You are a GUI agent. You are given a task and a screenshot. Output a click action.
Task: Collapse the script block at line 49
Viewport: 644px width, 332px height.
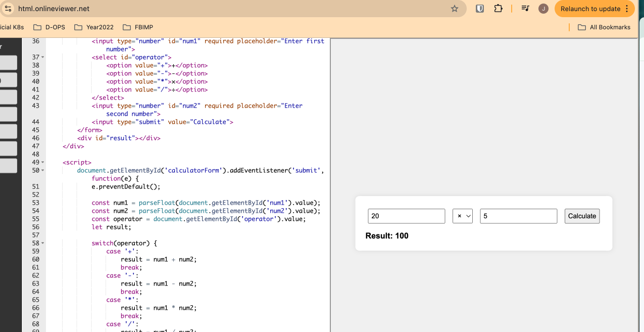pos(43,162)
